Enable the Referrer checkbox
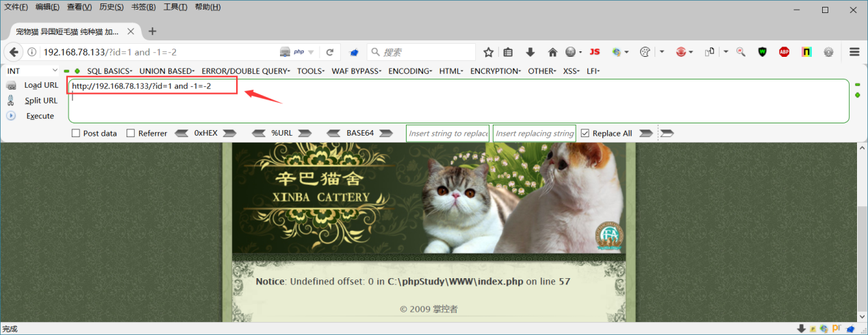This screenshot has width=868, height=335. click(131, 134)
